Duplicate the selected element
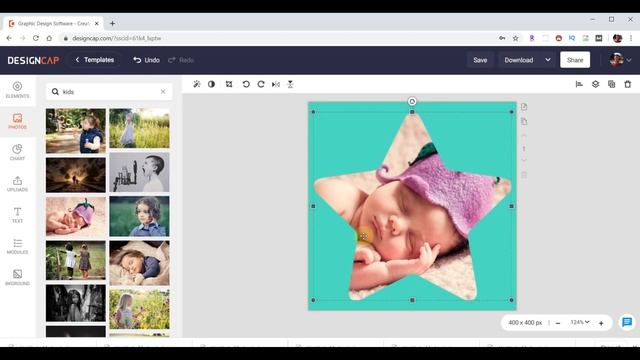Image resolution: width=640 pixels, height=360 pixels. point(611,84)
